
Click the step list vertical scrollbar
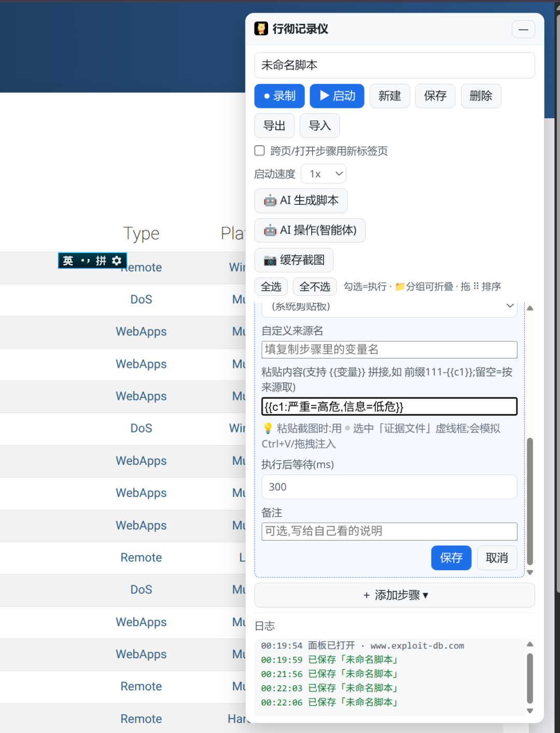pos(530,501)
